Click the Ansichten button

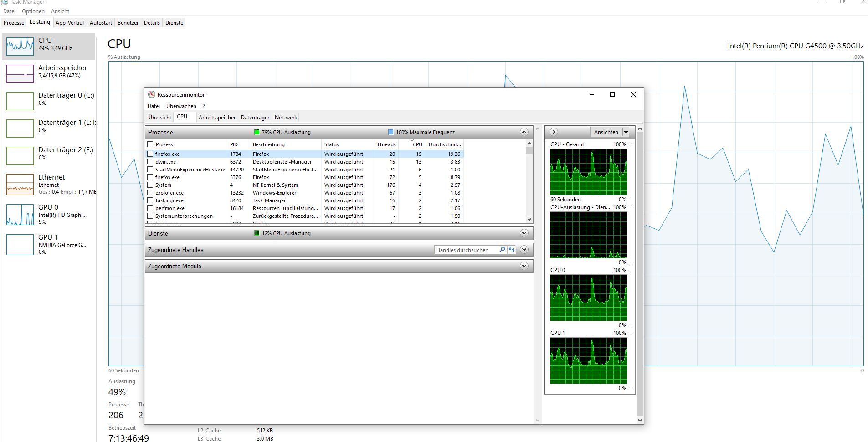[606, 132]
